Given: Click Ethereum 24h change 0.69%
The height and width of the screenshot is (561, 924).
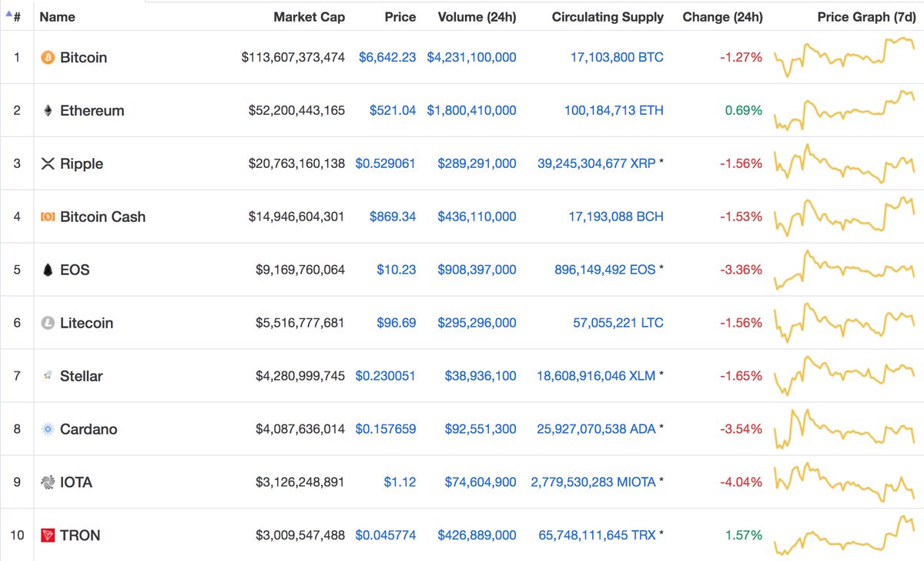Looking at the screenshot, I should [x=744, y=111].
